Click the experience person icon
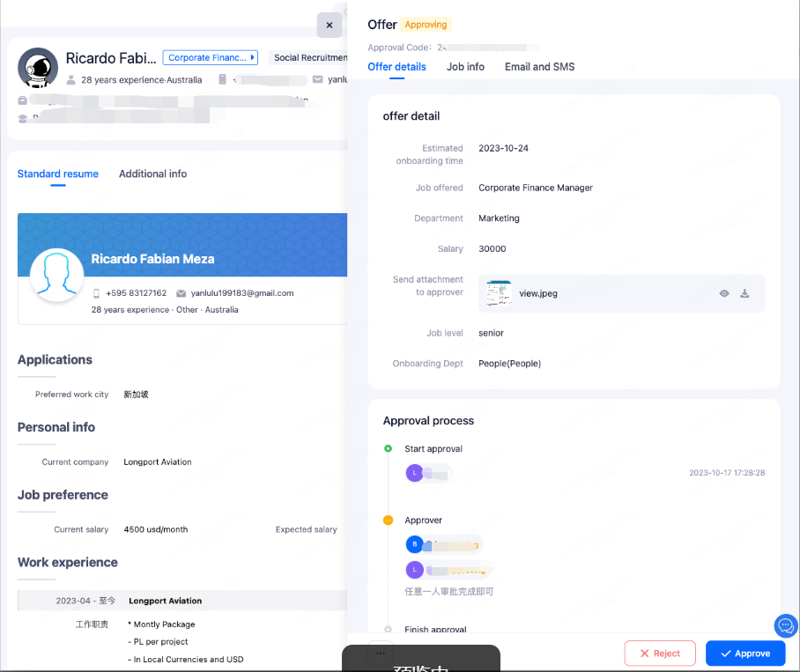This screenshot has width=800, height=672. coord(71,80)
